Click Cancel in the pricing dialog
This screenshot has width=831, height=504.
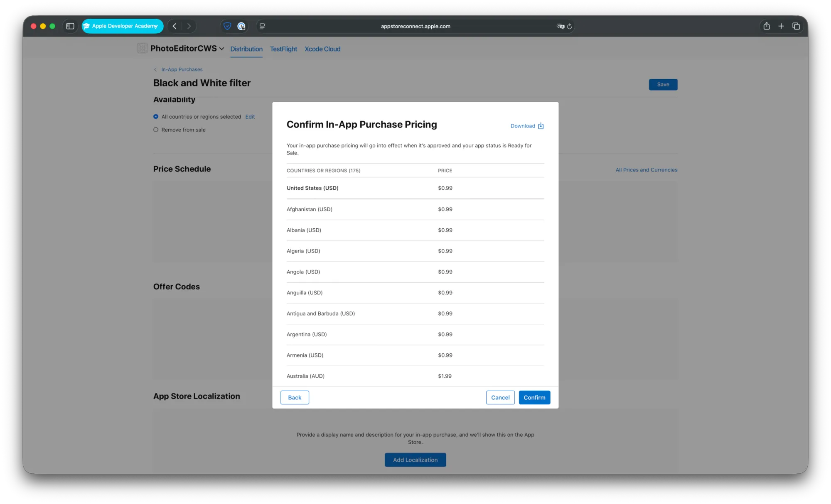point(500,397)
